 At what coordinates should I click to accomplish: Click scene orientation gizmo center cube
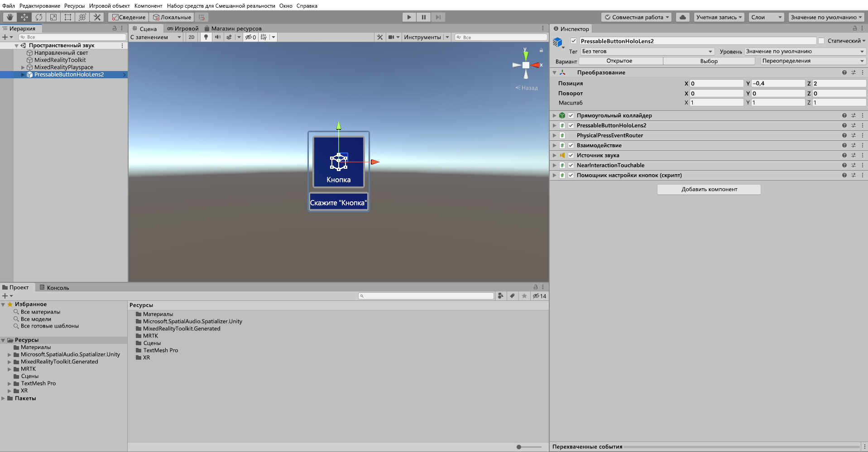coord(526,65)
